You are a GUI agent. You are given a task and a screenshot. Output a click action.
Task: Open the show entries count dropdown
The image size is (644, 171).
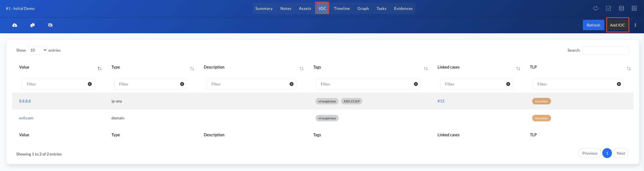pyautogui.click(x=37, y=50)
